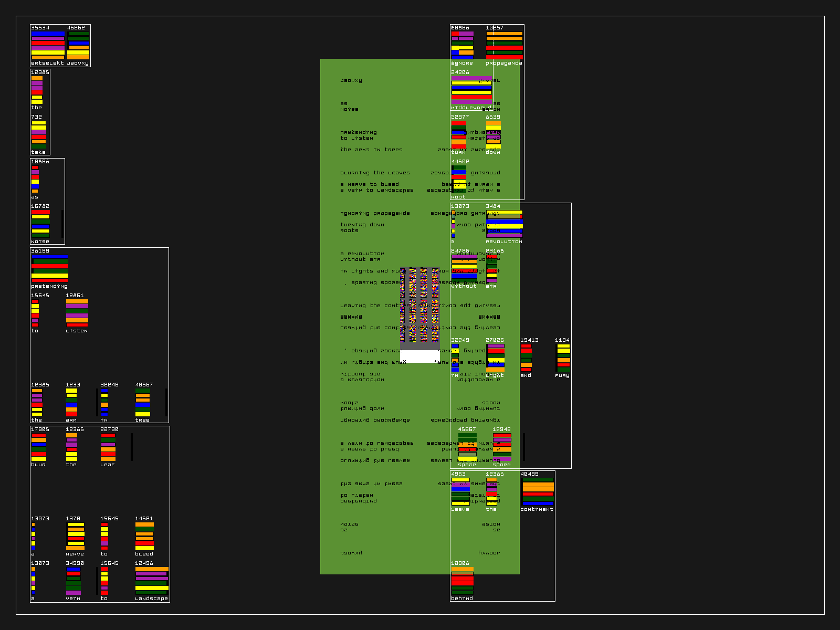Select the 'middleworld' striped glyph
840x630 pixels.
point(471,90)
